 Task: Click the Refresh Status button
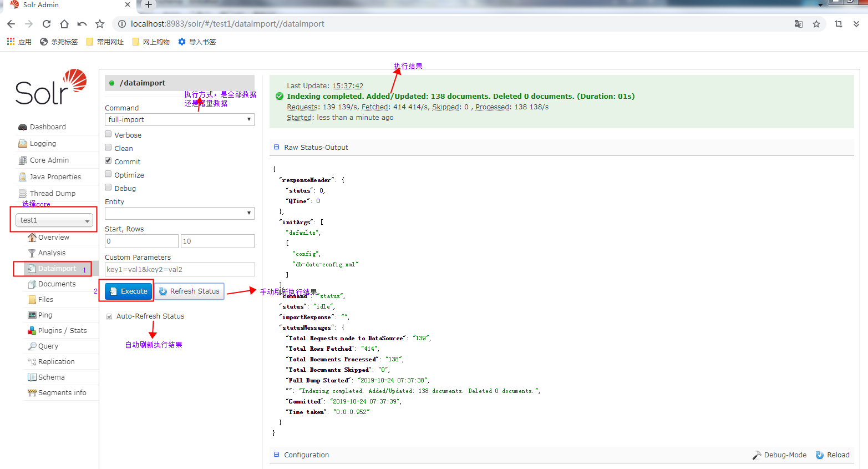click(x=189, y=291)
